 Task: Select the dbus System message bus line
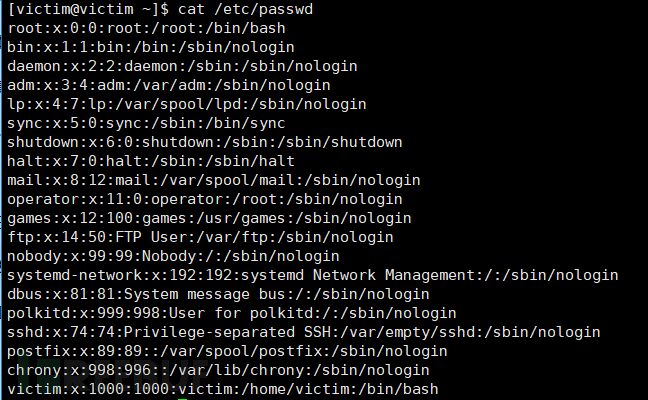tap(219, 294)
